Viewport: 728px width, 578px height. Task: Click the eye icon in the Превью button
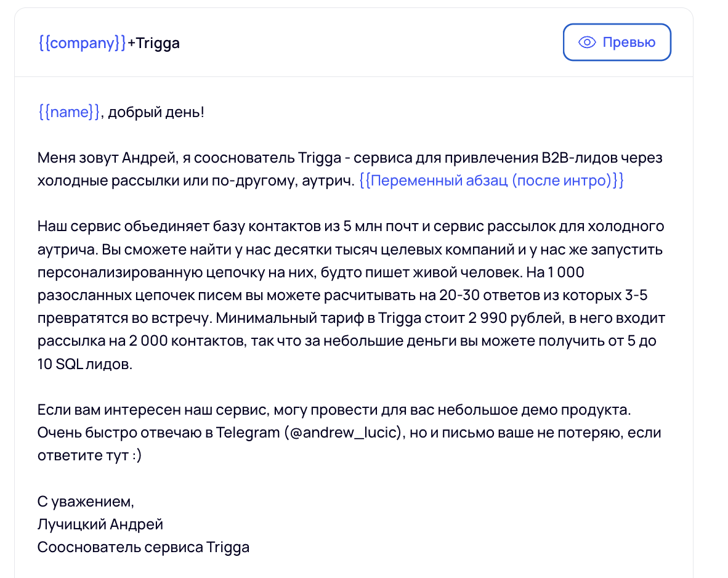tap(587, 43)
